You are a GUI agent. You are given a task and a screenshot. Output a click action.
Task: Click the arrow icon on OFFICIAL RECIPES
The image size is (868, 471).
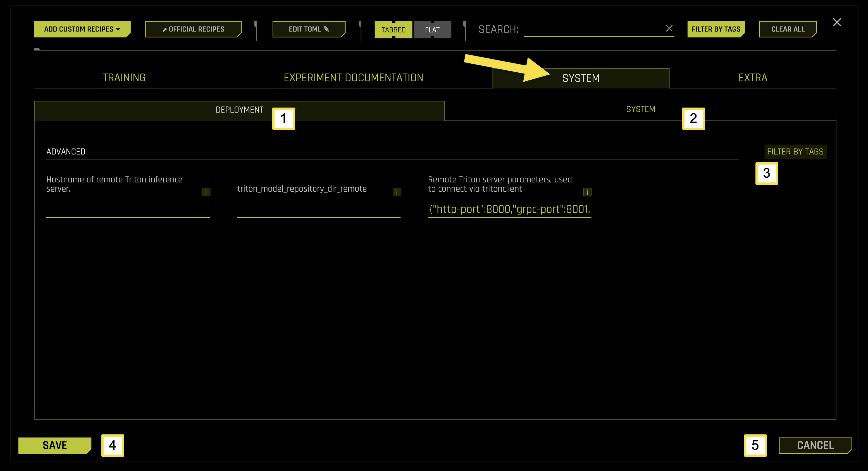(x=165, y=29)
